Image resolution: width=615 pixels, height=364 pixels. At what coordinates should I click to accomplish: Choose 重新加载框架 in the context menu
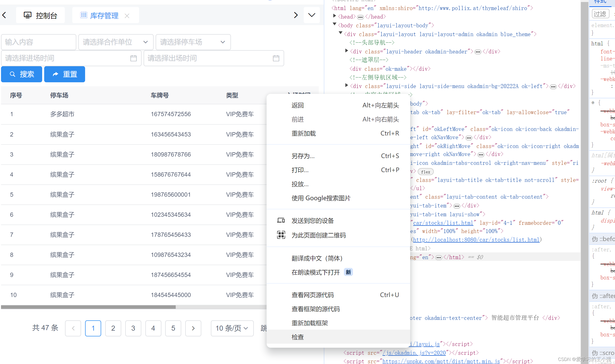point(338,323)
